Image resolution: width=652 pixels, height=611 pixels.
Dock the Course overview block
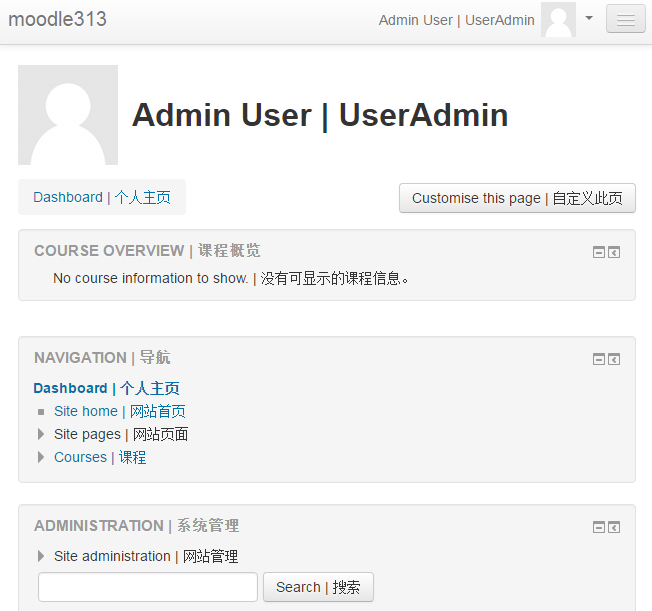coord(614,252)
